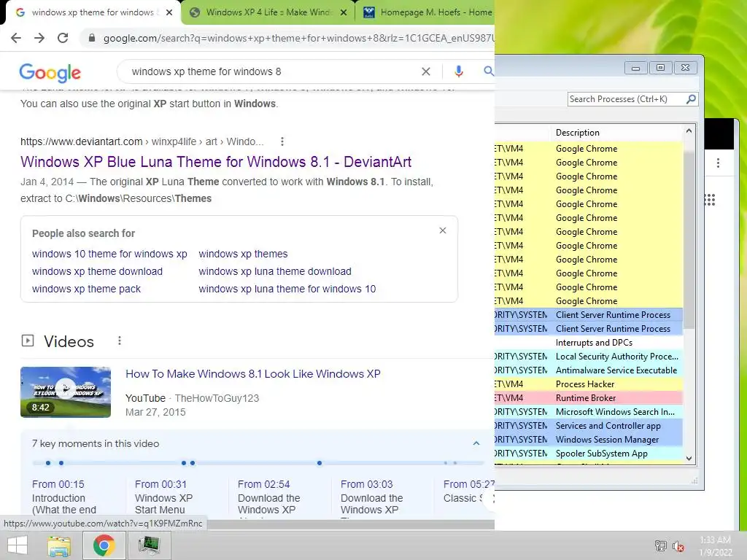Click the address bar URL
The width and height of the screenshot is (747, 560).
(298, 38)
